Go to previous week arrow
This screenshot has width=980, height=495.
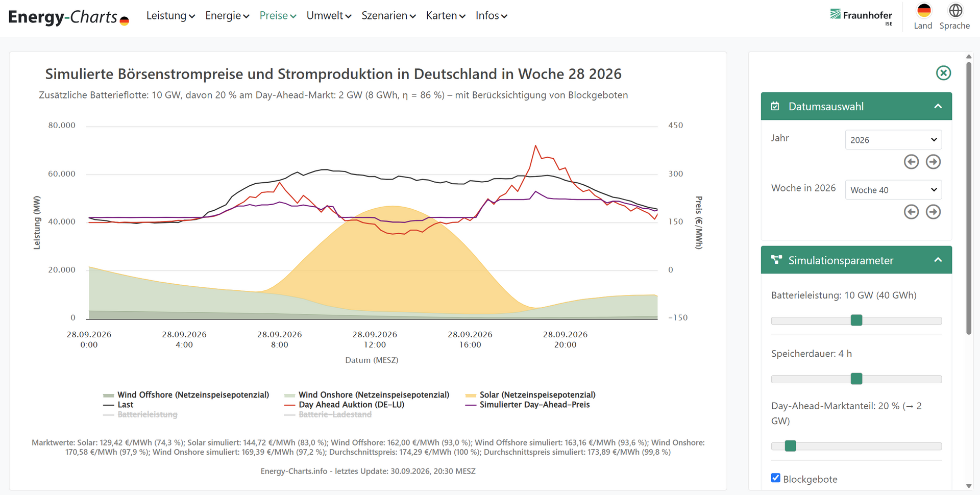pos(911,212)
